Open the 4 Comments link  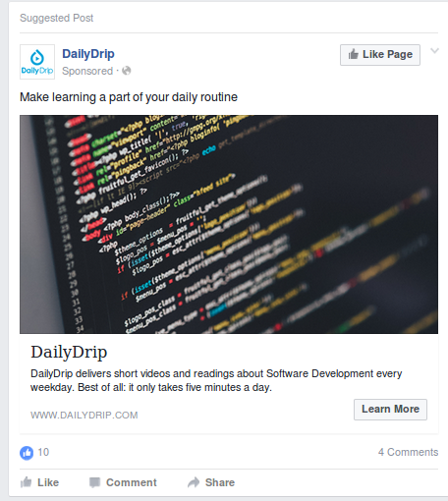click(408, 452)
